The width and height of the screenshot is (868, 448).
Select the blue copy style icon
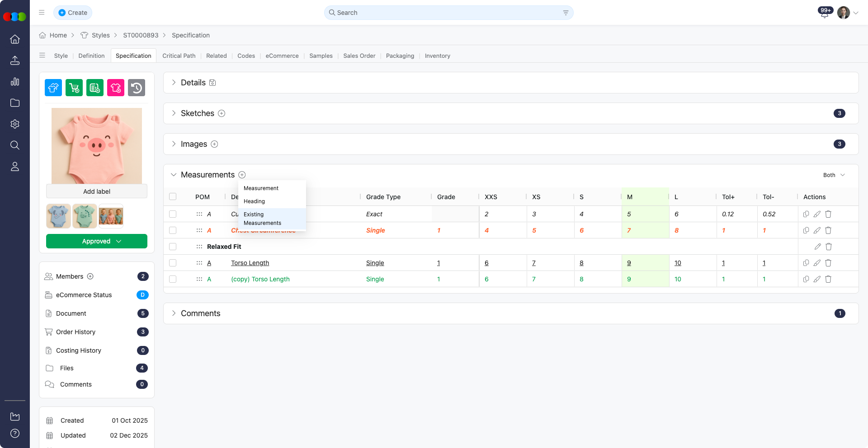[x=53, y=88]
